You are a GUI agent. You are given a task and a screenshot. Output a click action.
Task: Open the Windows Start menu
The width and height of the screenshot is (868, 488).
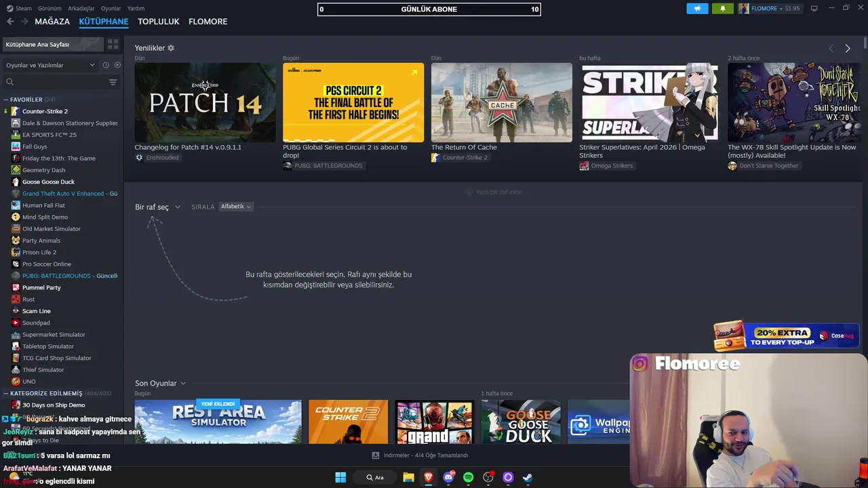tap(340, 477)
